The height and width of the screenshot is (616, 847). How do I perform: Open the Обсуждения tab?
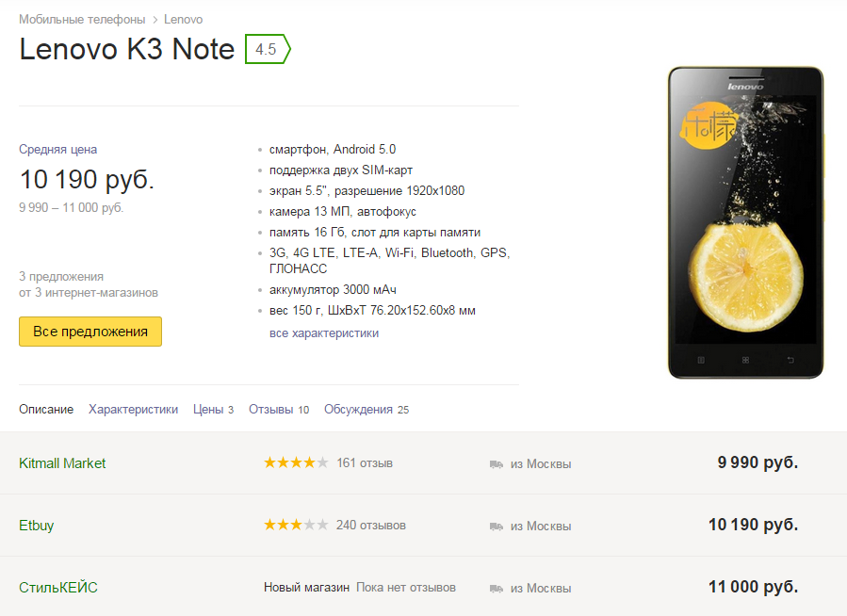pyautogui.click(x=366, y=409)
